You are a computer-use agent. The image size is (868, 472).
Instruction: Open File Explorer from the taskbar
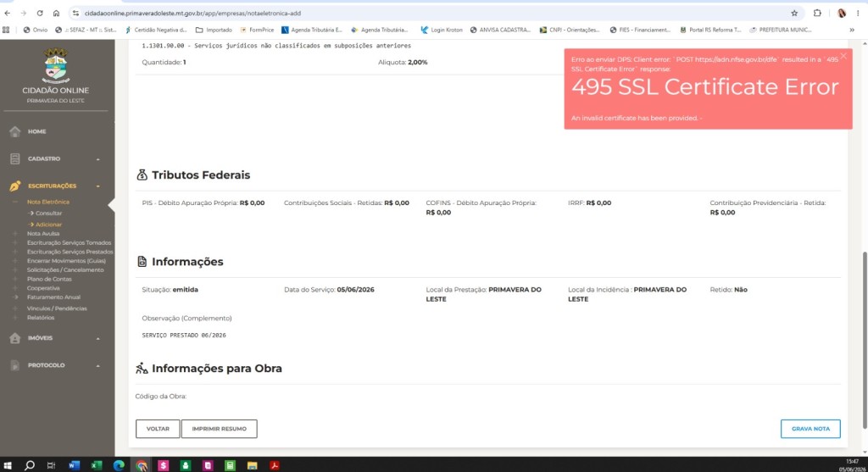click(x=253, y=465)
